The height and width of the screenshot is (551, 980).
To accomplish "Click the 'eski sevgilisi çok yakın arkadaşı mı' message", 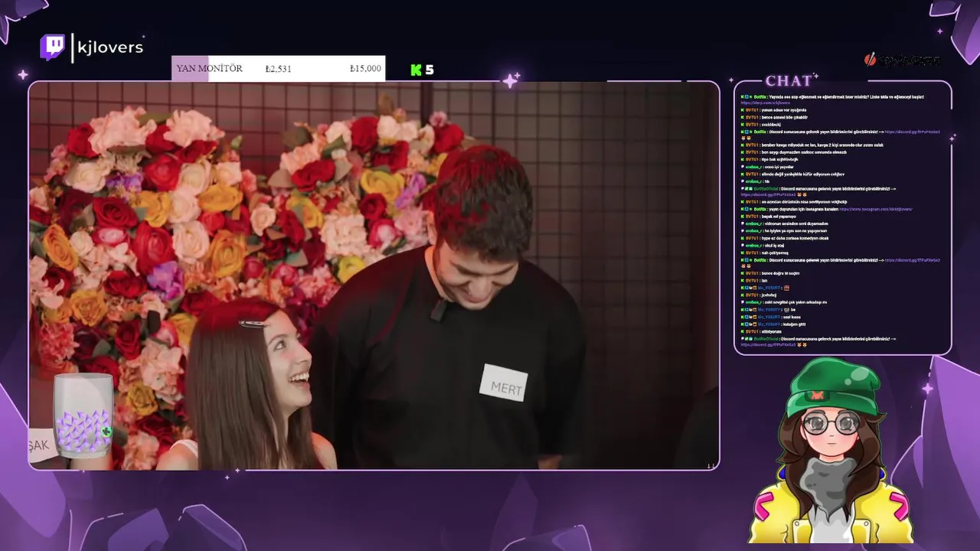I will [784, 302].
